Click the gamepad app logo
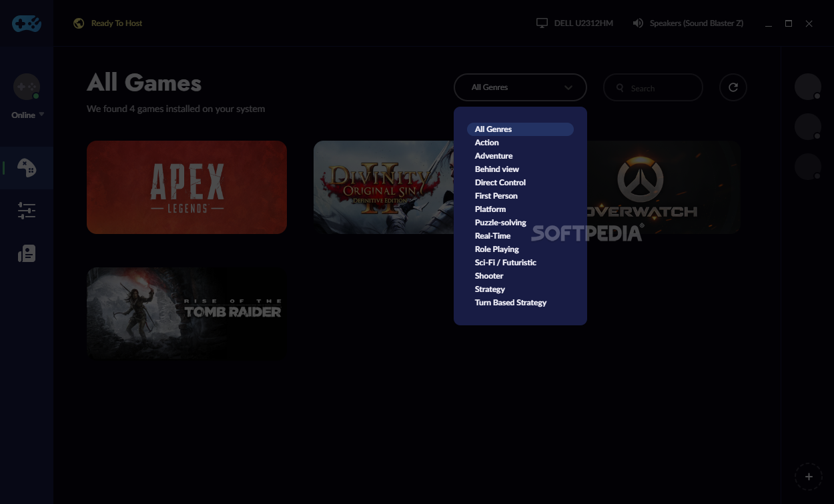The width and height of the screenshot is (834, 504). coord(27,23)
